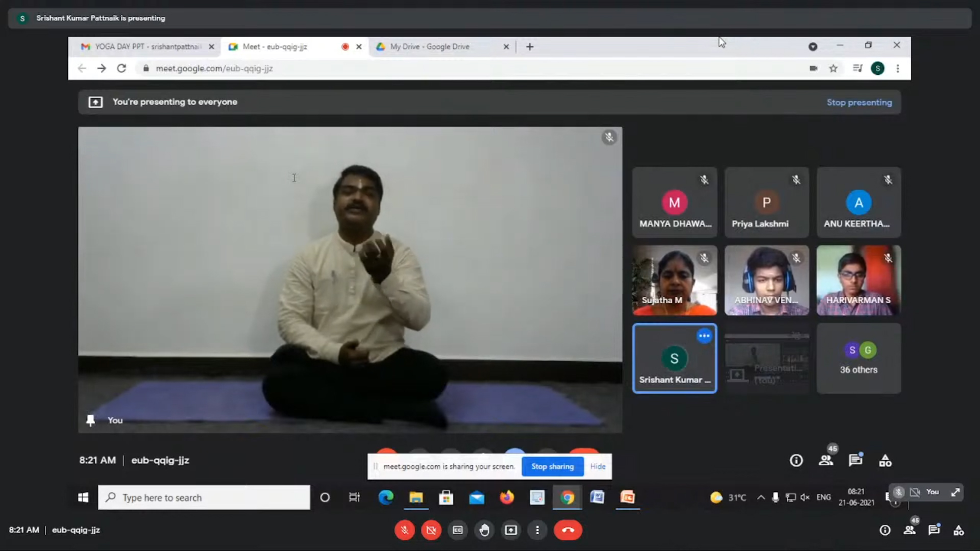The width and height of the screenshot is (980, 551).
Task: Open activities icon at bottom right
Action: [959, 530]
